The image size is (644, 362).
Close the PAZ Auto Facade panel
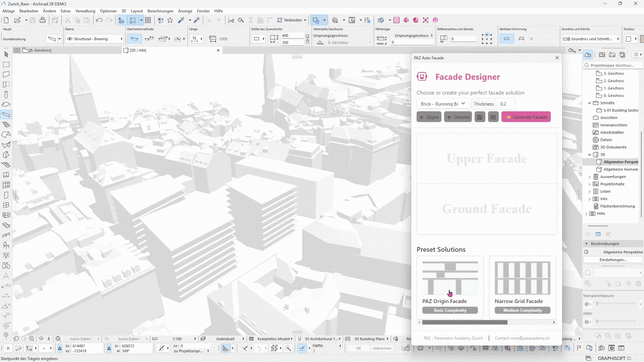click(557, 58)
